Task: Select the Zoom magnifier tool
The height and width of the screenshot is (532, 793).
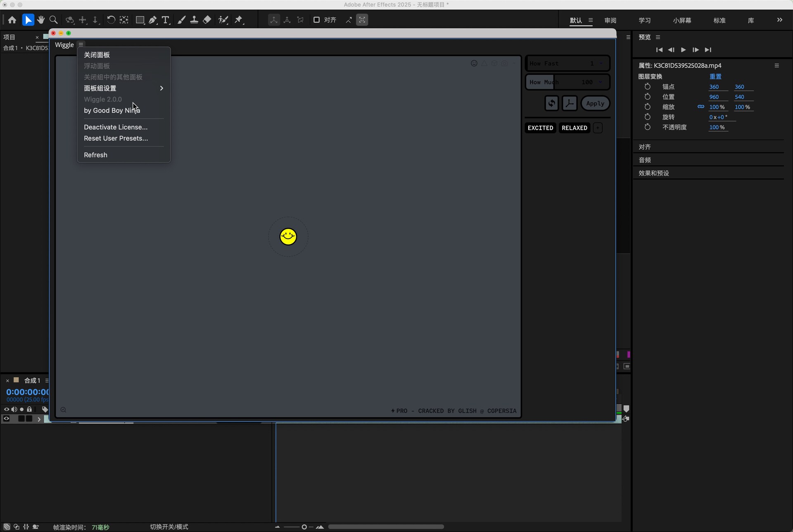Action: (53, 20)
